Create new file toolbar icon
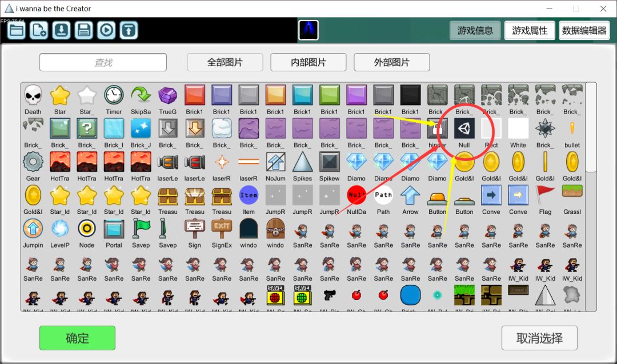This screenshot has width=617, height=364. (39, 30)
